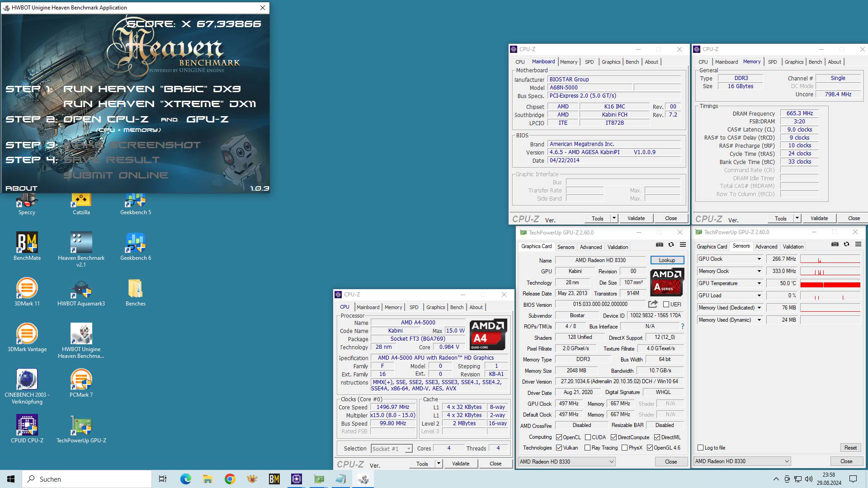
Task: Open Tools dropdown arrow in CPU-Z Mainboard window
Action: tap(614, 218)
